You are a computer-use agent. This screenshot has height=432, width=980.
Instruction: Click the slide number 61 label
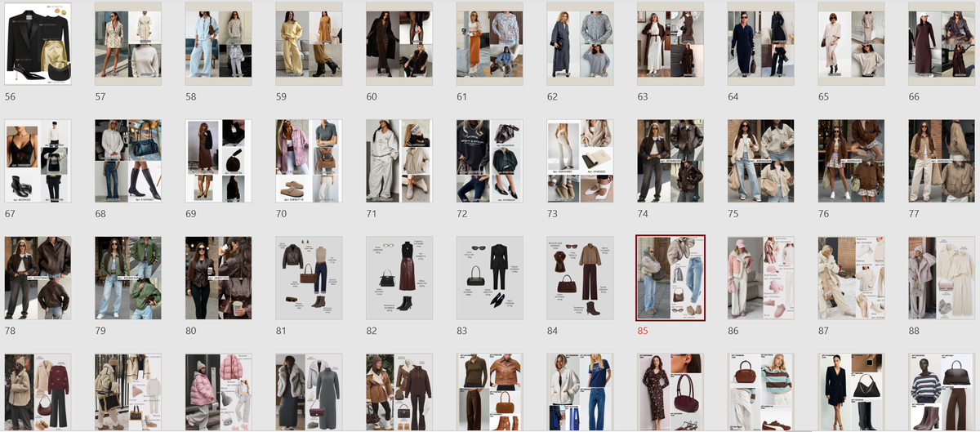(461, 96)
